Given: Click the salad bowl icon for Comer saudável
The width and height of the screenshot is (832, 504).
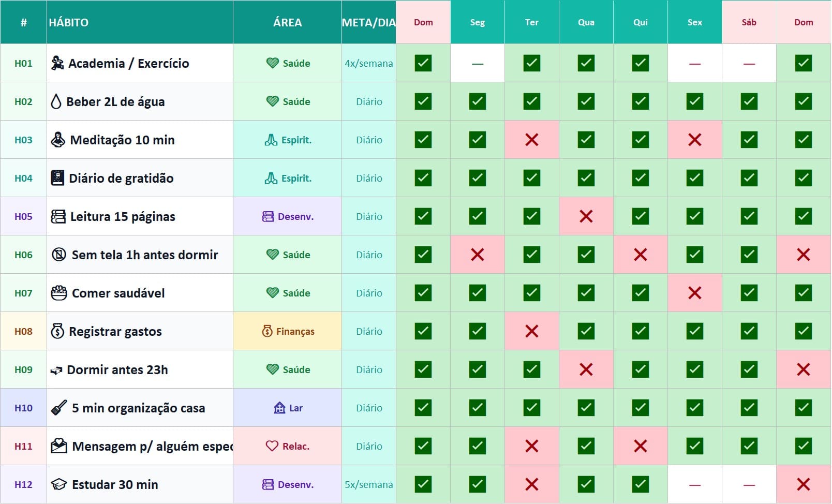Looking at the screenshot, I should point(59,293).
